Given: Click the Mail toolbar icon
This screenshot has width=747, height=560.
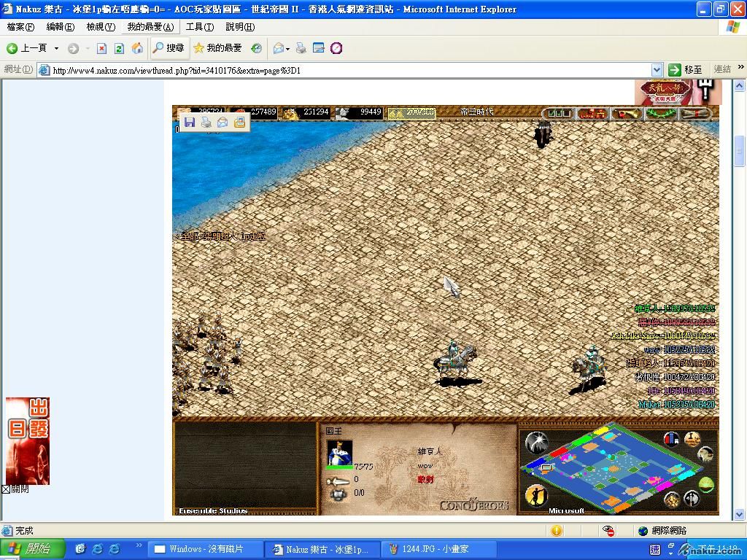Looking at the screenshot, I should (x=278, y=48).
